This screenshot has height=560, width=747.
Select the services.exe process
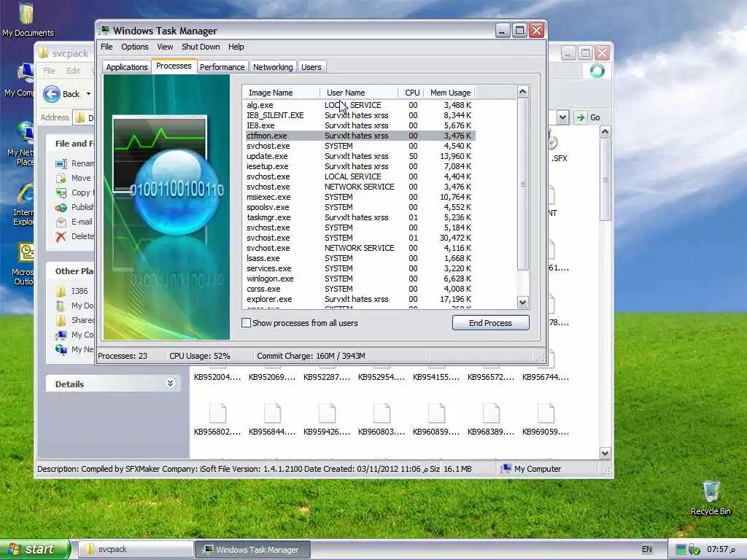(359, 268)
